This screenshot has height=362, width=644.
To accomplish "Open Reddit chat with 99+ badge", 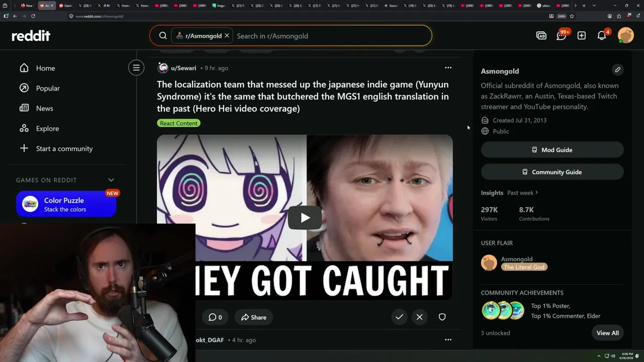I will click(x=562, y=35).
